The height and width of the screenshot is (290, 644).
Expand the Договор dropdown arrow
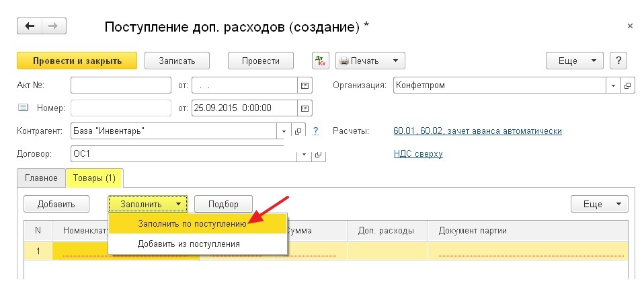tap(305, 154)
